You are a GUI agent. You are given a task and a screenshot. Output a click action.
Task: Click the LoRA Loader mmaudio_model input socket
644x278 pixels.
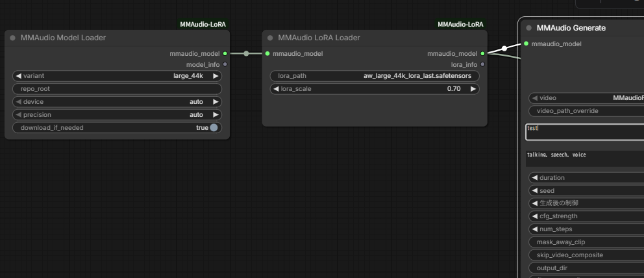[267, 53]
